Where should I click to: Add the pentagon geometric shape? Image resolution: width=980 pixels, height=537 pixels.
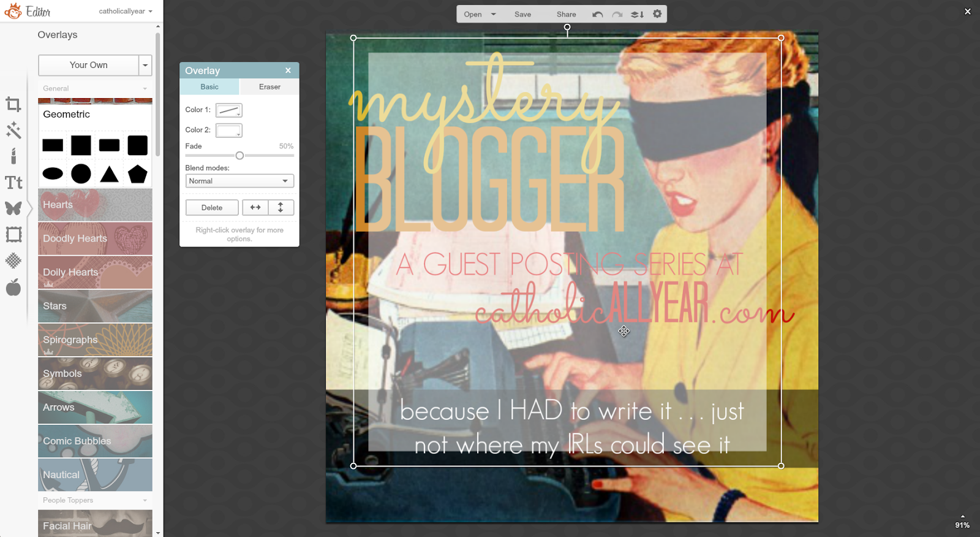[138, 173]
